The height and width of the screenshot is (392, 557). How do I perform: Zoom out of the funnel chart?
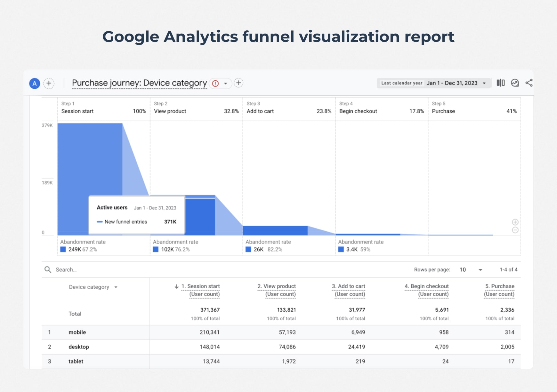coord(515,230)
